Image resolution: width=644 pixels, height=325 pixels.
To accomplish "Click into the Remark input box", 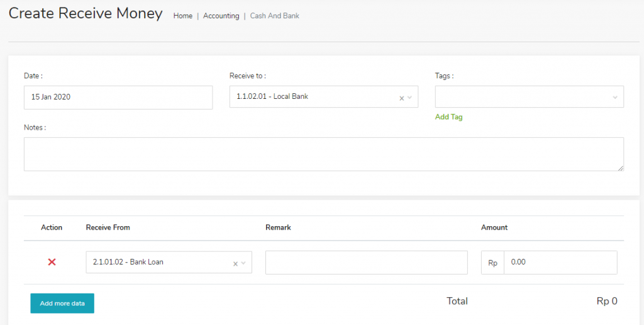I will [366, 263].
